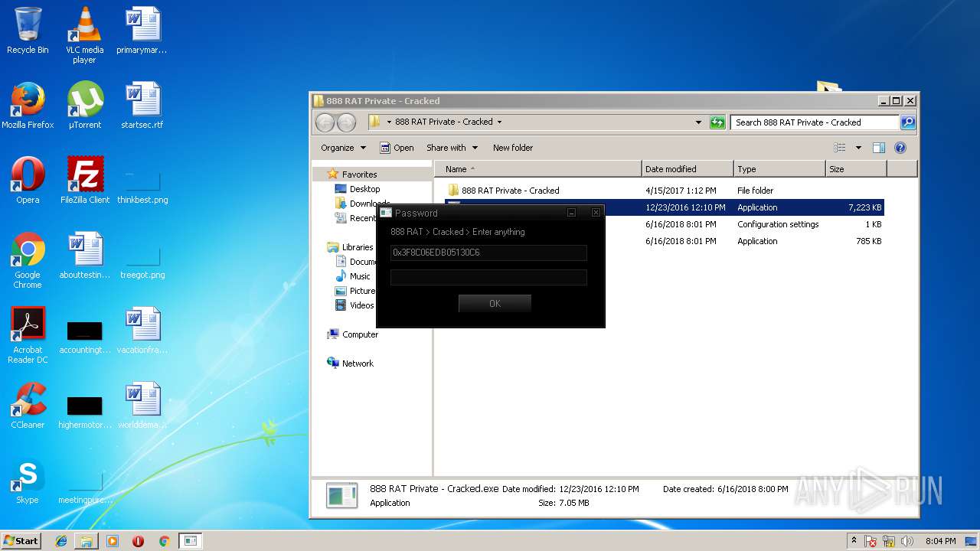Click OK in the Password dialog
Viewport: 980px width, 551px height.
495,304
